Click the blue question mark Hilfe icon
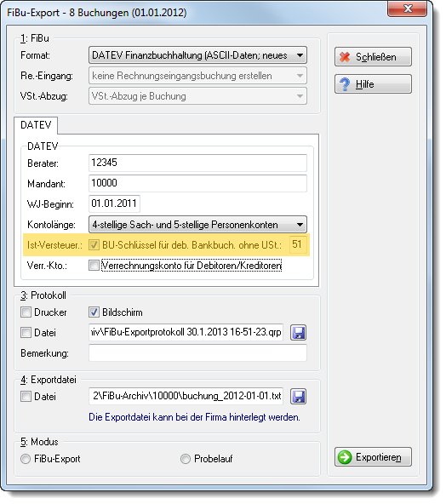 tap(345, 84)
